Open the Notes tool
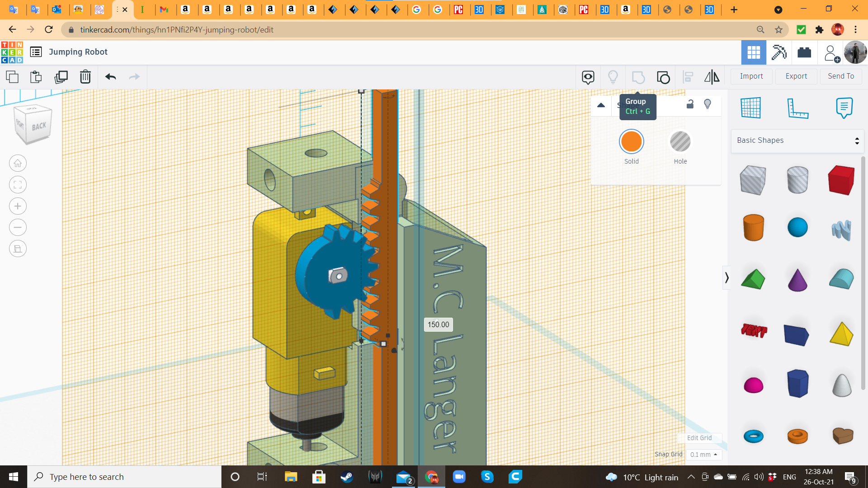 click(844, 108)
